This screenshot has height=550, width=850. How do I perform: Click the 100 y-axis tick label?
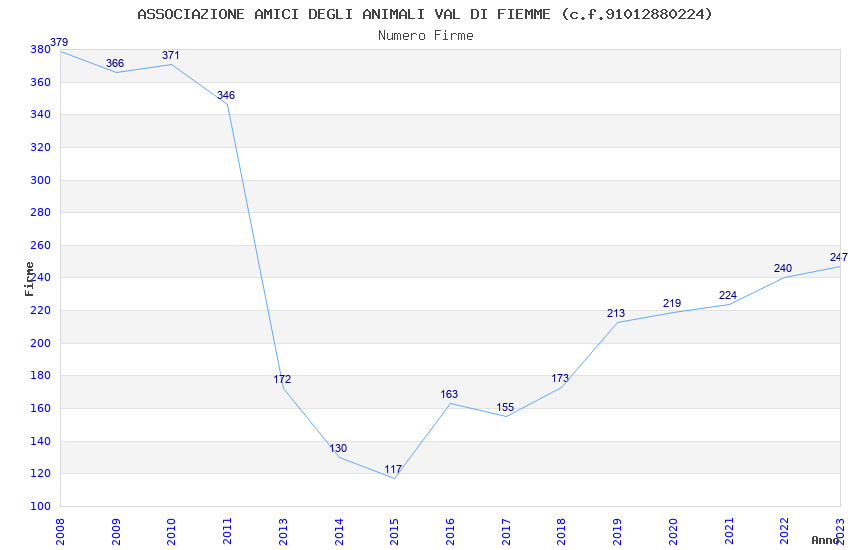coord(40,506)
